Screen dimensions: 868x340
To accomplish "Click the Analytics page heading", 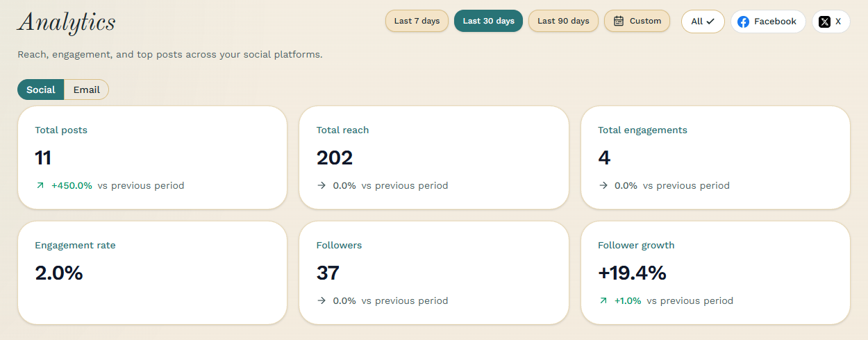I will pos(67,22).
